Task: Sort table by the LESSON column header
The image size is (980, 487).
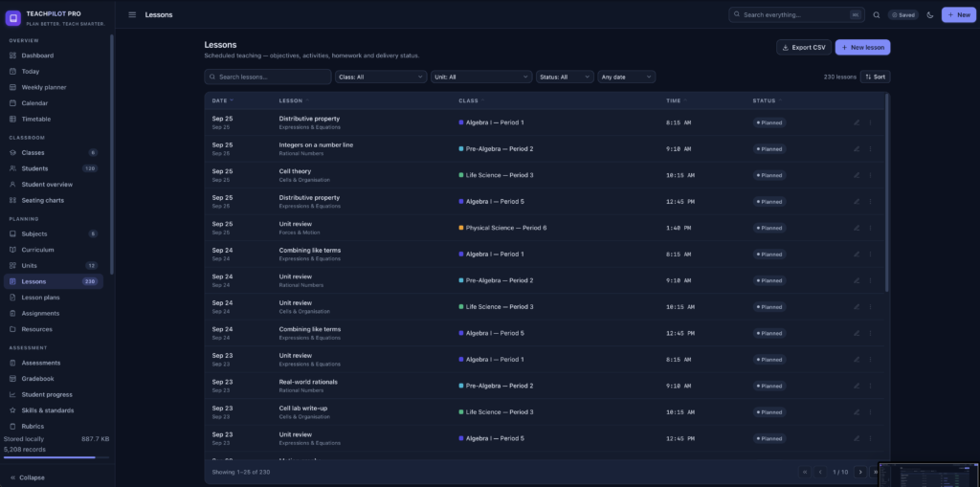Action: (294, 100)
